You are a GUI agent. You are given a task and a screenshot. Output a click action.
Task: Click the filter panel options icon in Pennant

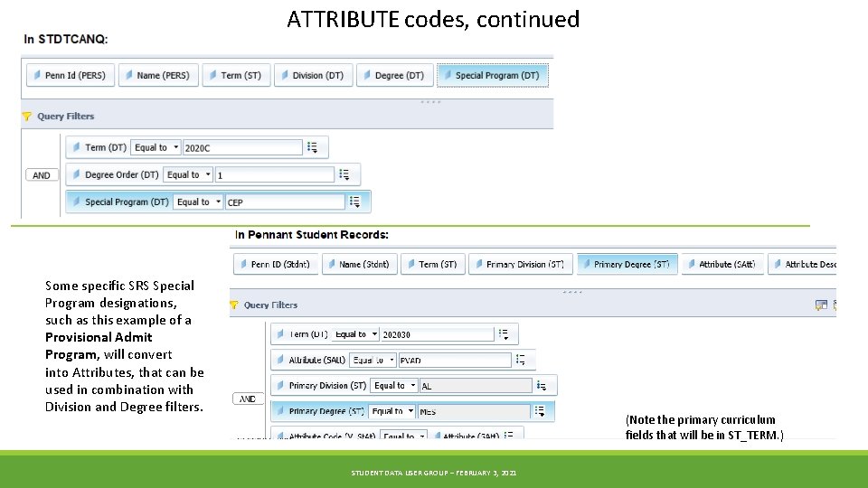[821, 305]
